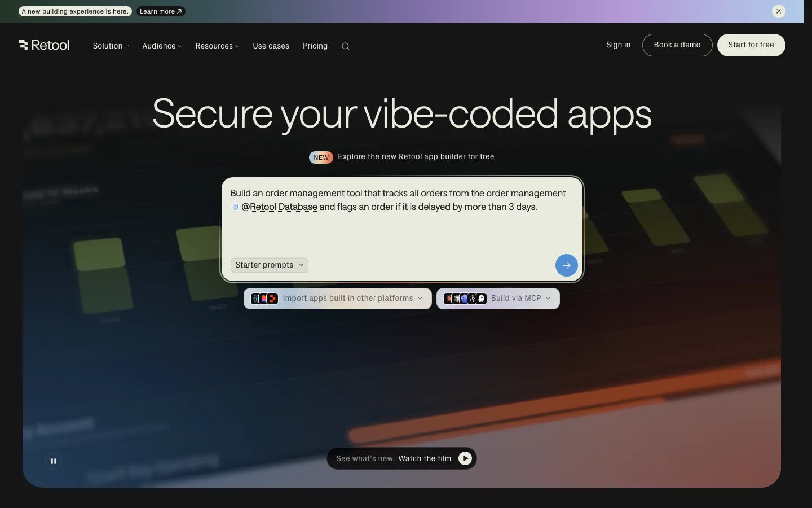Viewport: 812px width, 508px height.
Task: Click the Retool logo
Action: pyautogui.click(x=44, y=45)
